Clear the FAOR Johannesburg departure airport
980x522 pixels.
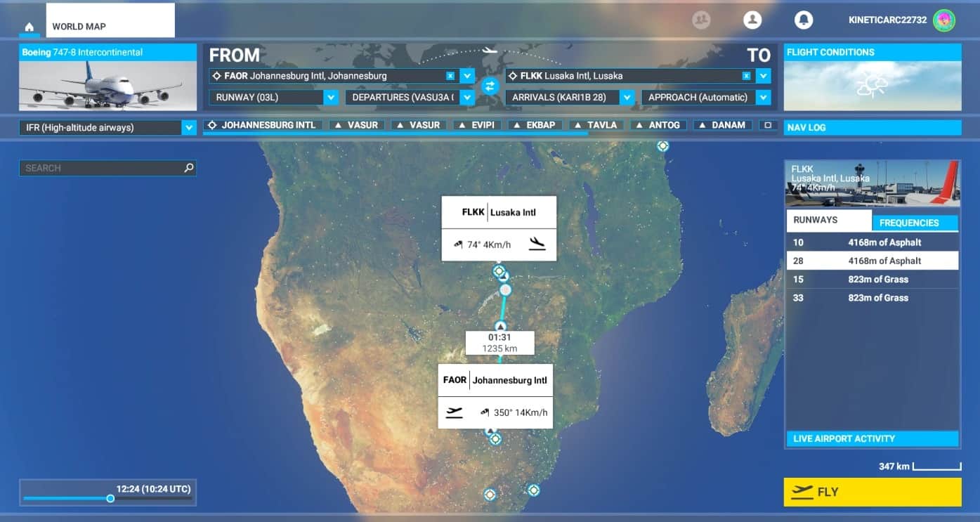click(450, 76)
